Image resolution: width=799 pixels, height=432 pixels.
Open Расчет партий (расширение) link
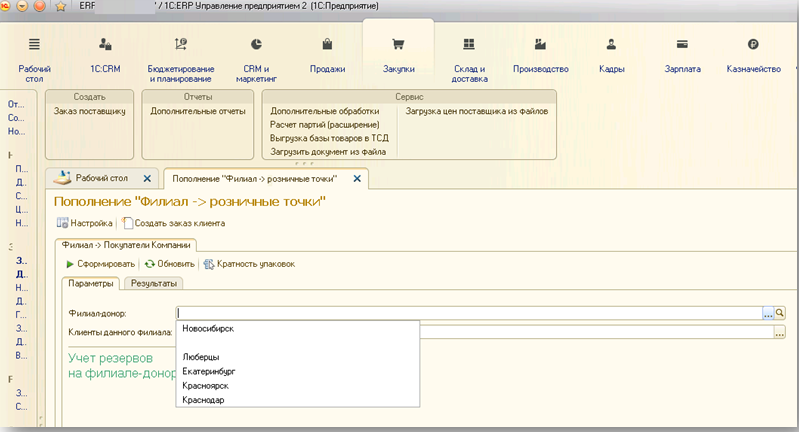coord(325,125)
